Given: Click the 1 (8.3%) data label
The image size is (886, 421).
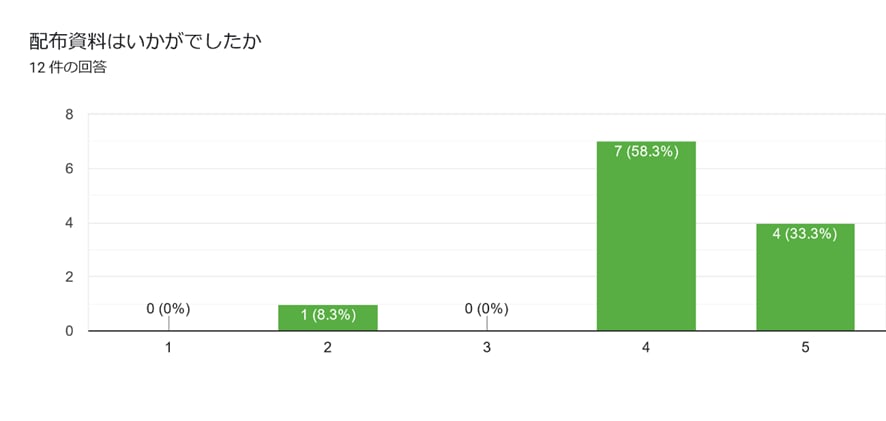Looking at the screenshot, I should point(328,315).
